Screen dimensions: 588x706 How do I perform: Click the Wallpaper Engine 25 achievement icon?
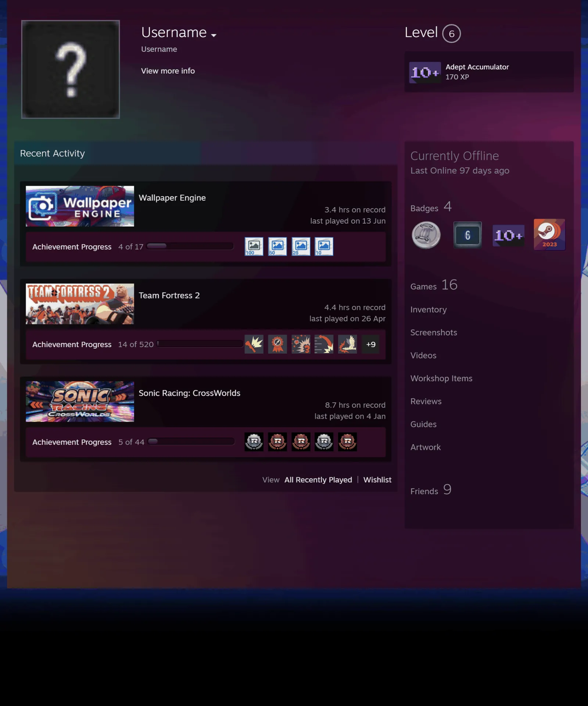[301, 246]
